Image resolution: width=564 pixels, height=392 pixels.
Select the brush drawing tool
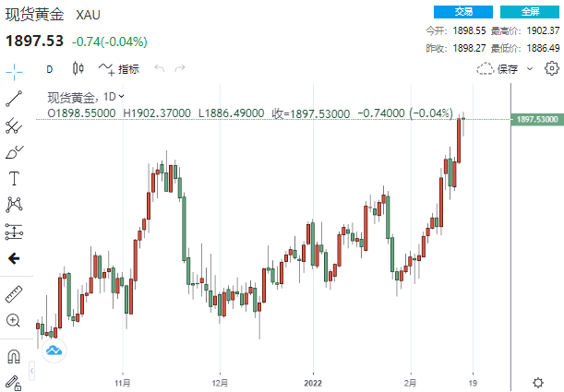click(x=14, y=151)
